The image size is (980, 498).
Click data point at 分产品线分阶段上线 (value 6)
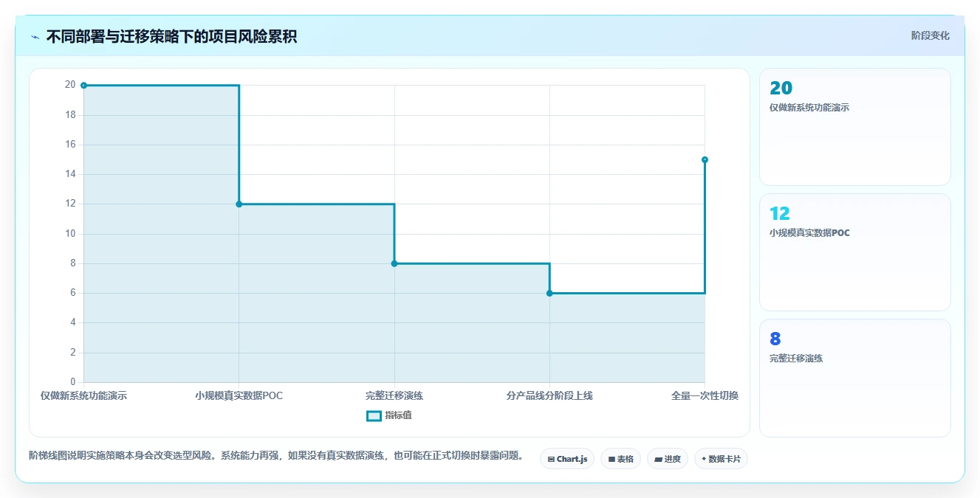pyautogui.click(x=549, y=294)
